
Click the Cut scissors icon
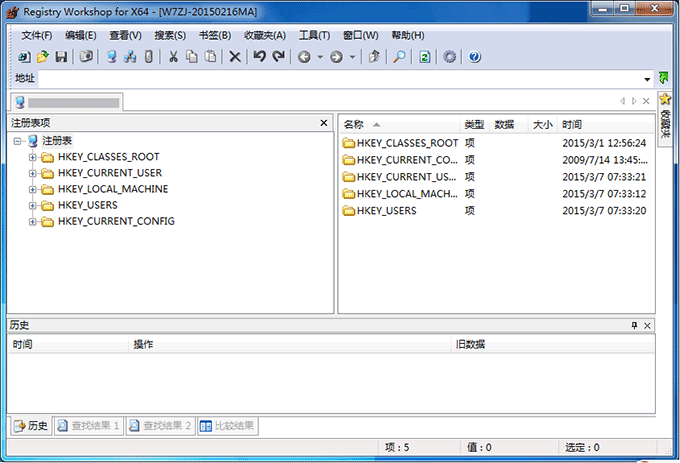(x=173, y=57)
